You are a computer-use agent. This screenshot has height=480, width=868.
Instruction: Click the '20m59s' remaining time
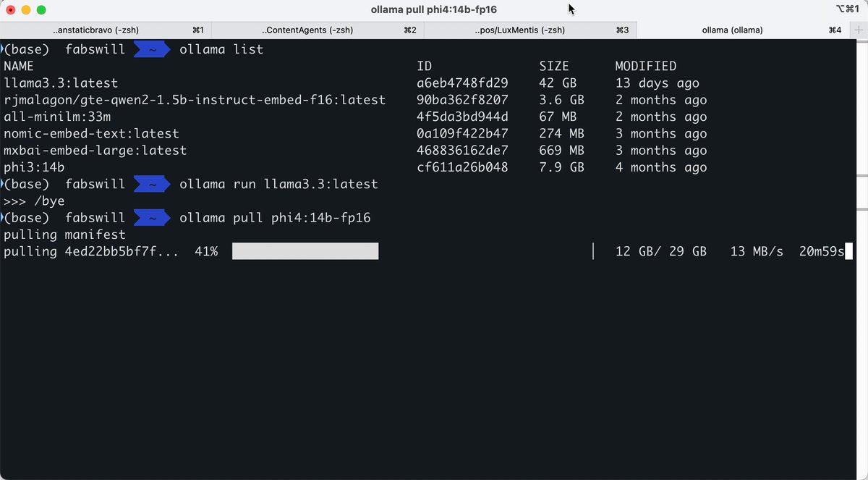pos(822,251)
